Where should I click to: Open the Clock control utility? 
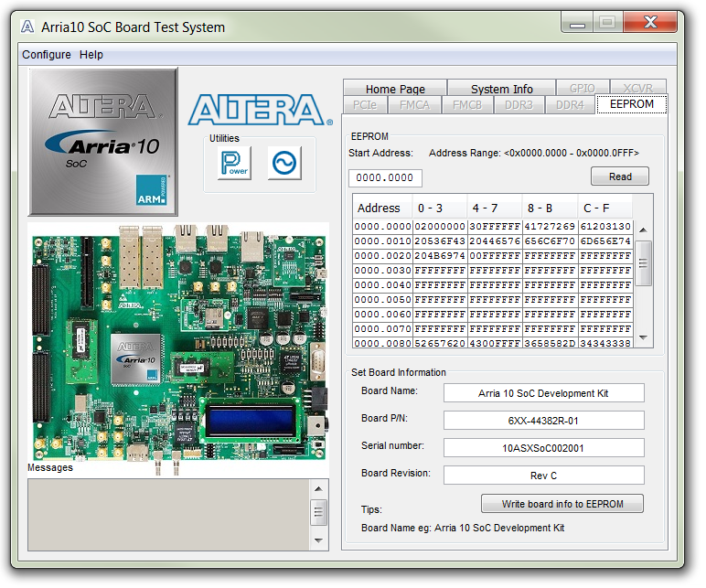tap(283, 164)
